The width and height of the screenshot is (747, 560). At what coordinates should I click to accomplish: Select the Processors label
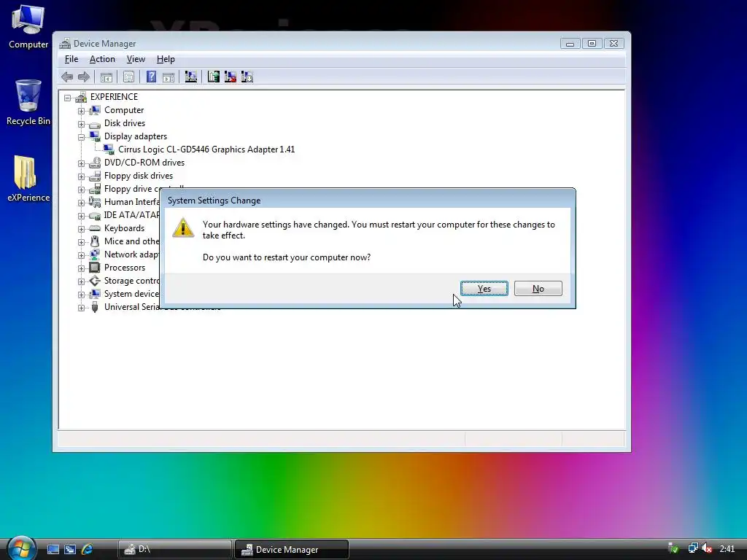point(125,268)
